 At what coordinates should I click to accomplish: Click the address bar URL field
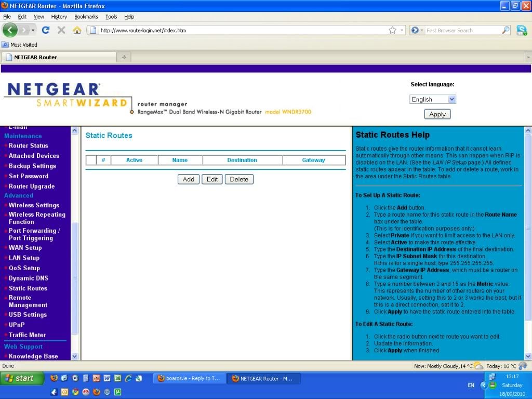tap(243, 30)
